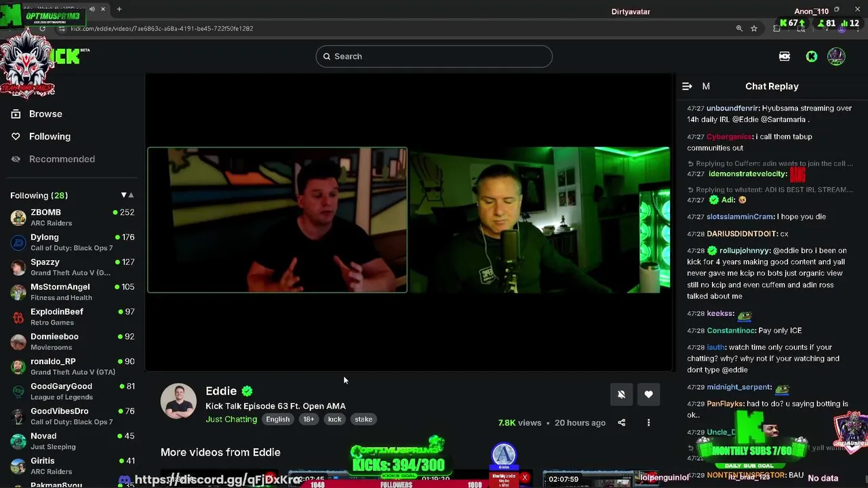
Task: Select the kick tag
Action: pos(335,419)
